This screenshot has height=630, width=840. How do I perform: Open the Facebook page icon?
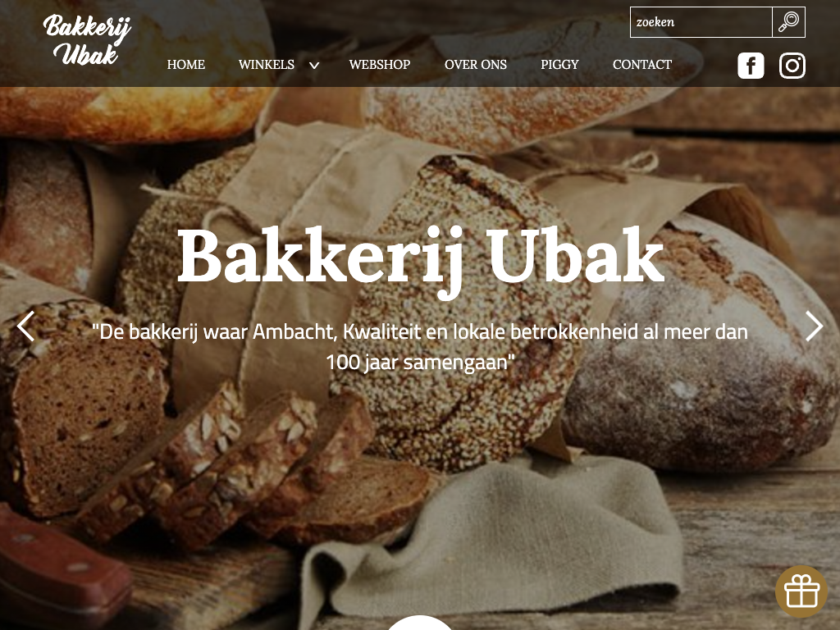tap(751, 66)
